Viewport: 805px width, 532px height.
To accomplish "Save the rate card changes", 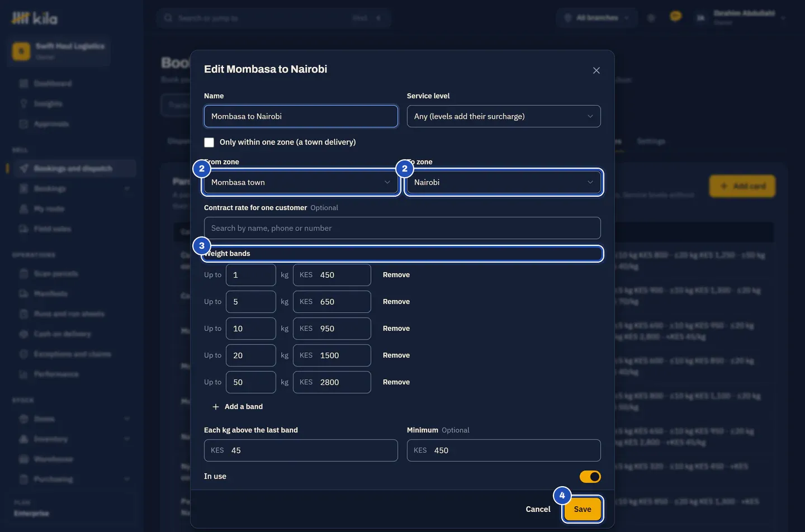I will 583,509.
